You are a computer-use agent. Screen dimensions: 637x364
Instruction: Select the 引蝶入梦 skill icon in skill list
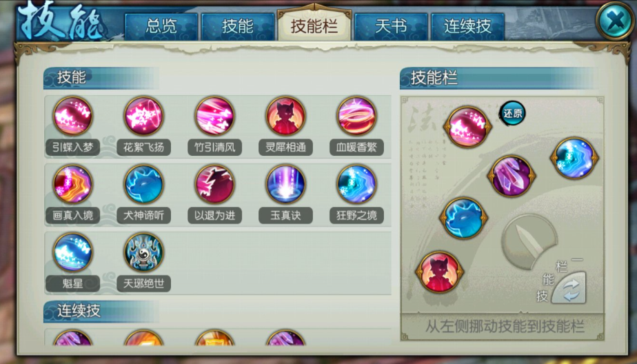coord(72,116)
